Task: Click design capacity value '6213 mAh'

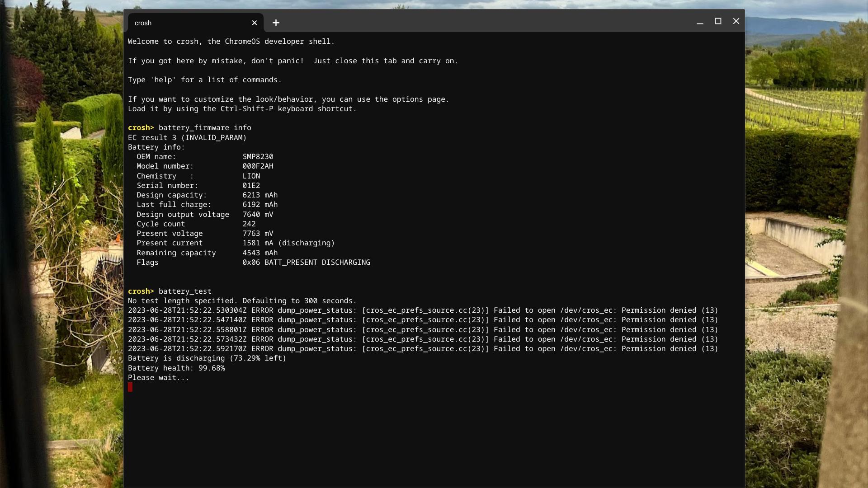Action: [260, 195]
